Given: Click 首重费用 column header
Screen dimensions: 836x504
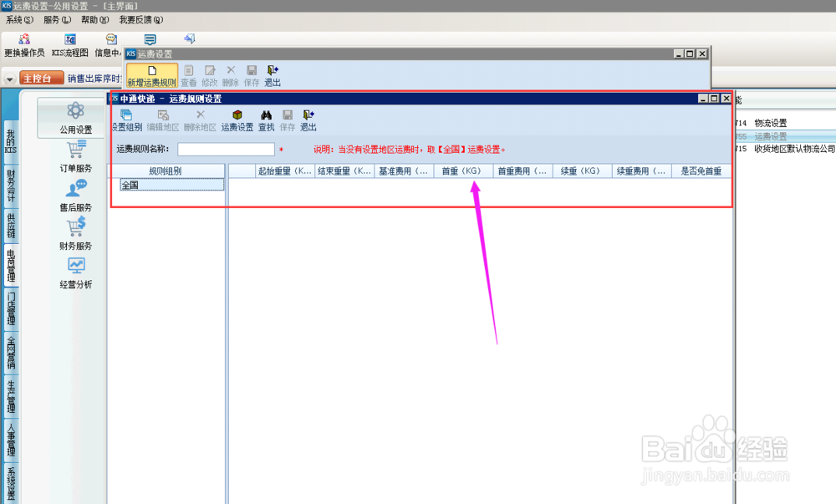Looking at the screenshot, I should pos(522,171).
